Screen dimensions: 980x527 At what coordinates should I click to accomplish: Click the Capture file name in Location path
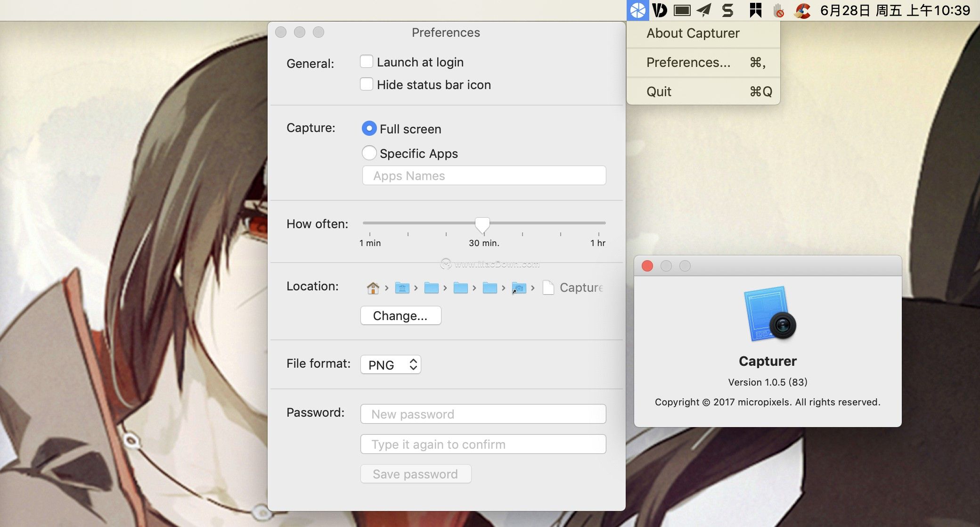tap(581, 288)
